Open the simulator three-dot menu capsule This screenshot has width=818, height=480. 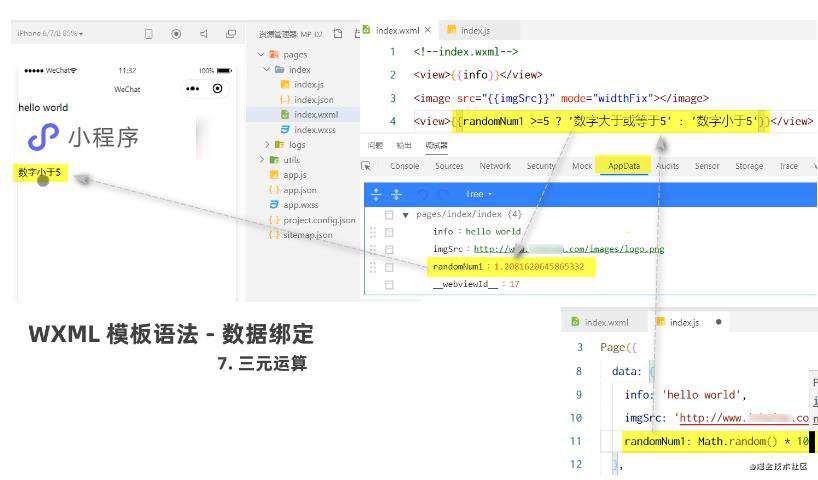(x=193, y=89)
